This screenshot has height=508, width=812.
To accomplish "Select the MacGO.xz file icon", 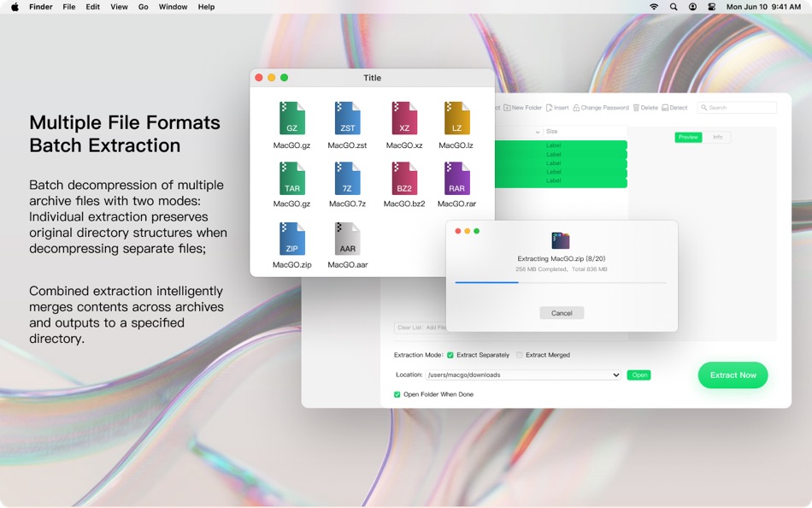I will 404,119.
